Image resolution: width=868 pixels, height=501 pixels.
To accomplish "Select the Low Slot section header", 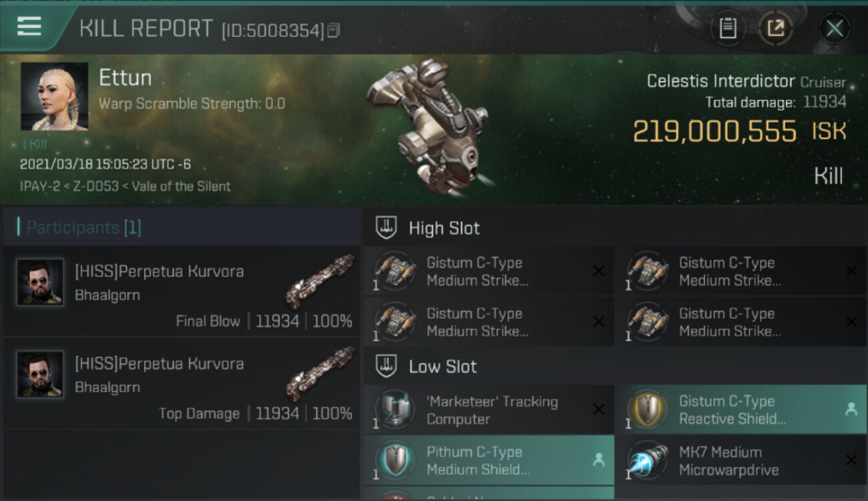I will tap(615, 366).
